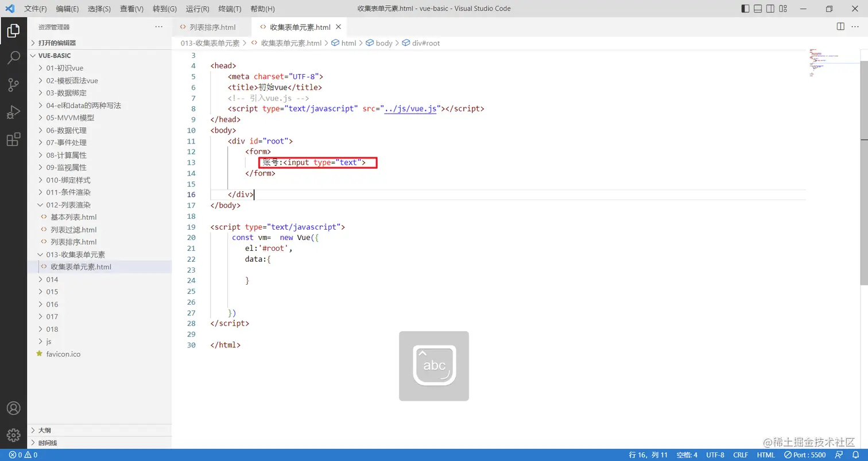Split the editor to the right
Viewport: 868px width, 461px height.
click(x=840, y=27)
